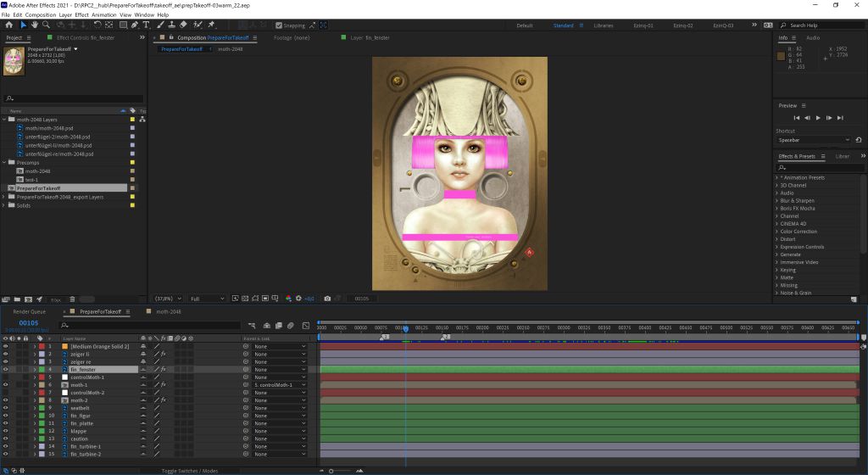Select the Selection (arrow) tool

[x=23, y=25]
